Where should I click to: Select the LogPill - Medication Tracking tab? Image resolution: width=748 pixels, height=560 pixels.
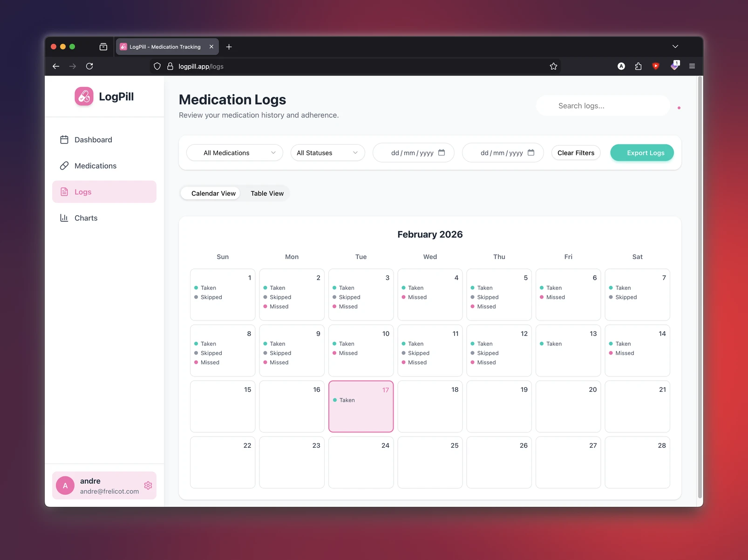coord(167,47)
